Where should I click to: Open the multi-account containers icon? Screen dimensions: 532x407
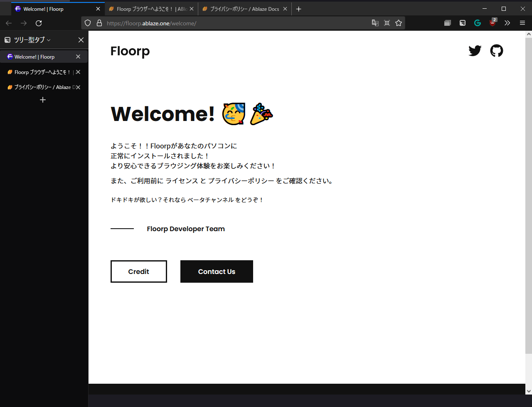coord(448,23)
